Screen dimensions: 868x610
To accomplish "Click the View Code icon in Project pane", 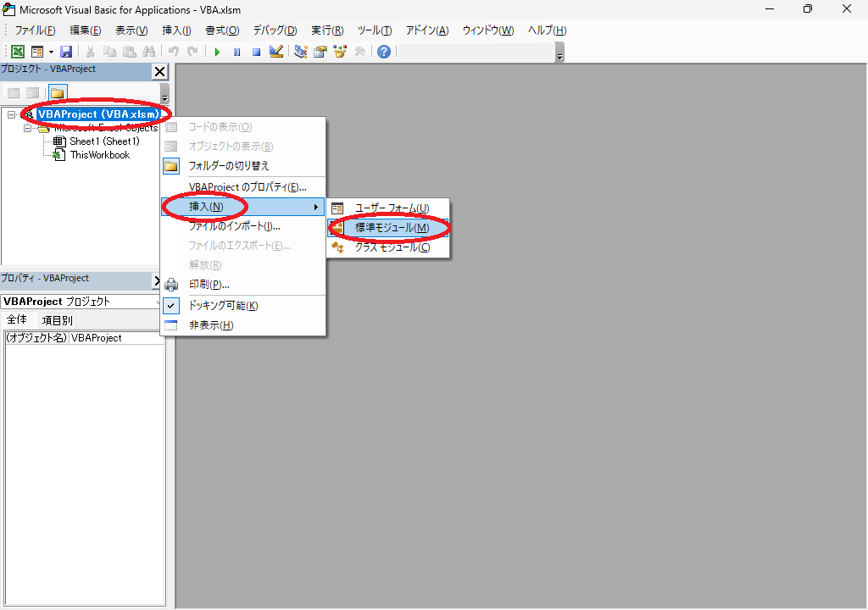I will click(14, 93).
